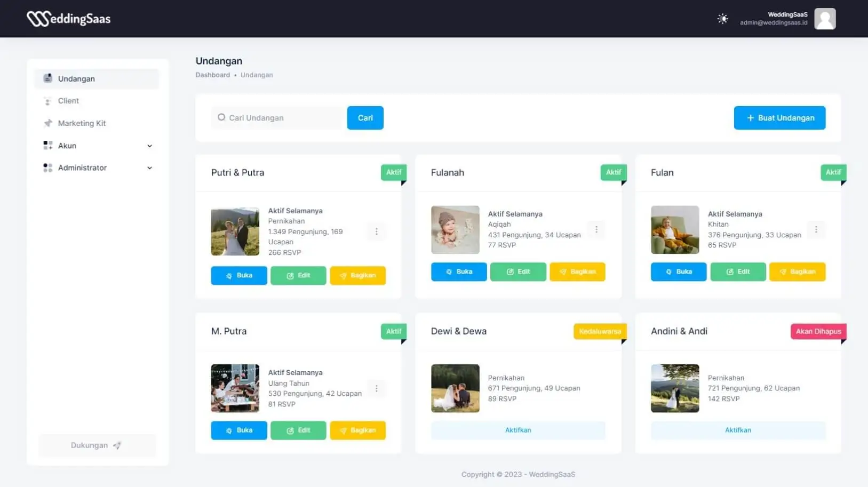The image size is (868, 487).
Task: Open the kebab menu on the Fulanah card
Action: pyautogui.click(x=596, y=229)
